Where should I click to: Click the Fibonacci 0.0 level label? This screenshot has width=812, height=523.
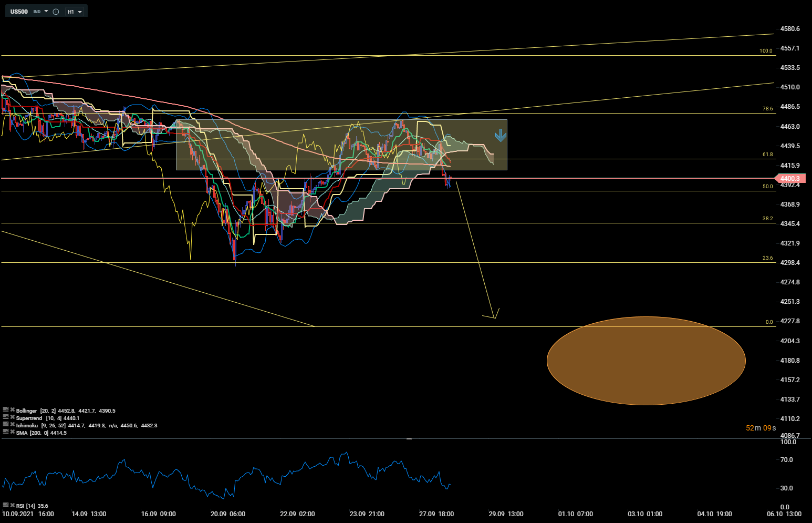pos(769,322)
